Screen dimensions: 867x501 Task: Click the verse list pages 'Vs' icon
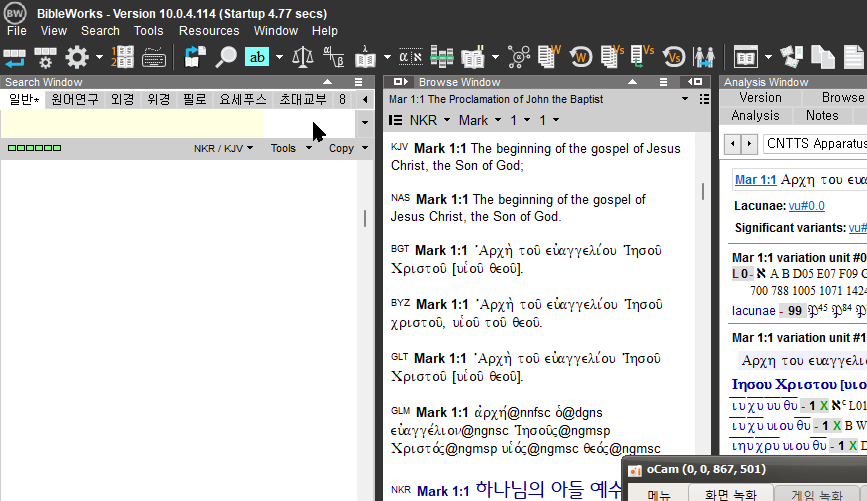click(x=612, y=57)
